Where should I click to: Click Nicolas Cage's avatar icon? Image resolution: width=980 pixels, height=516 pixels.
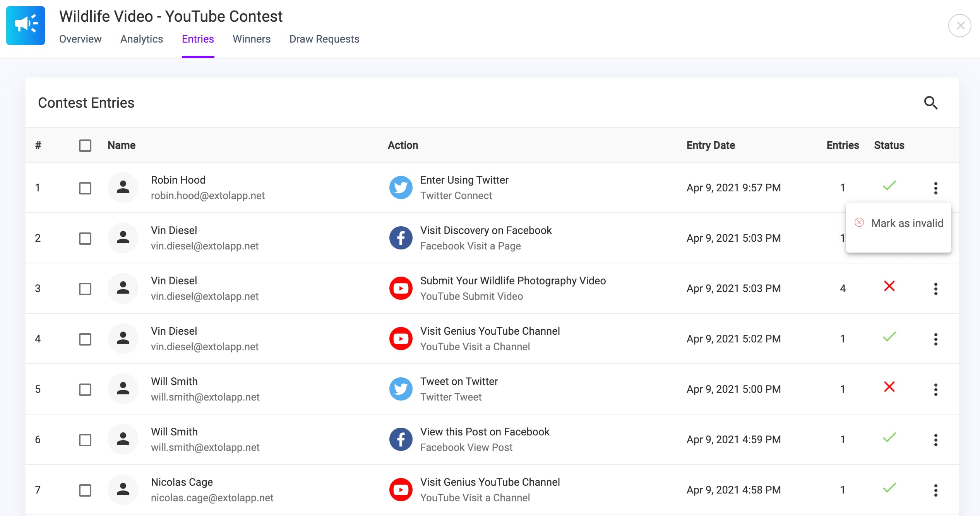123,490
